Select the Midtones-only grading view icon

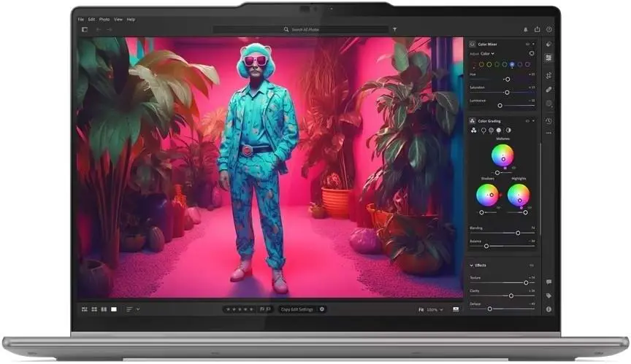[x=491, y=130]
